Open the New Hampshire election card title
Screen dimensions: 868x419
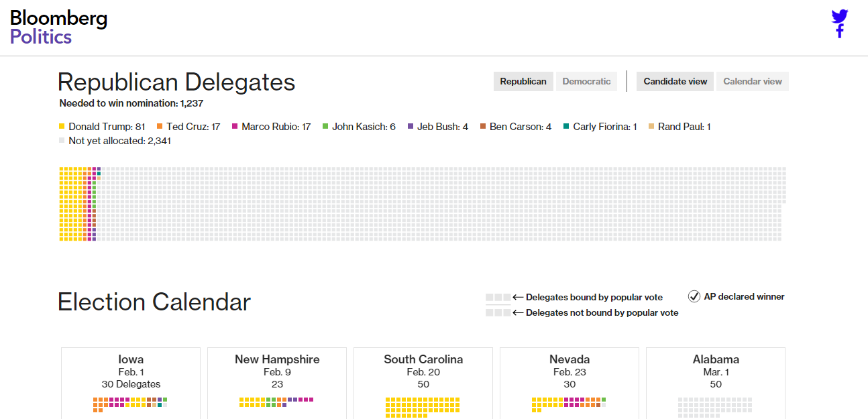point(277,359)
